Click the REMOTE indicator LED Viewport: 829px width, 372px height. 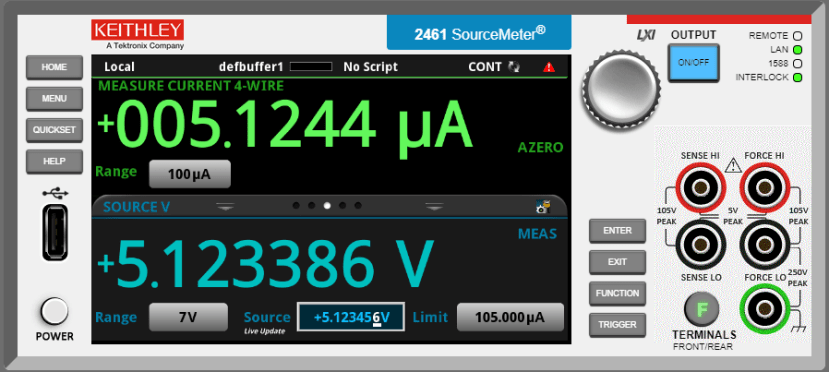[x=797, y=36]
